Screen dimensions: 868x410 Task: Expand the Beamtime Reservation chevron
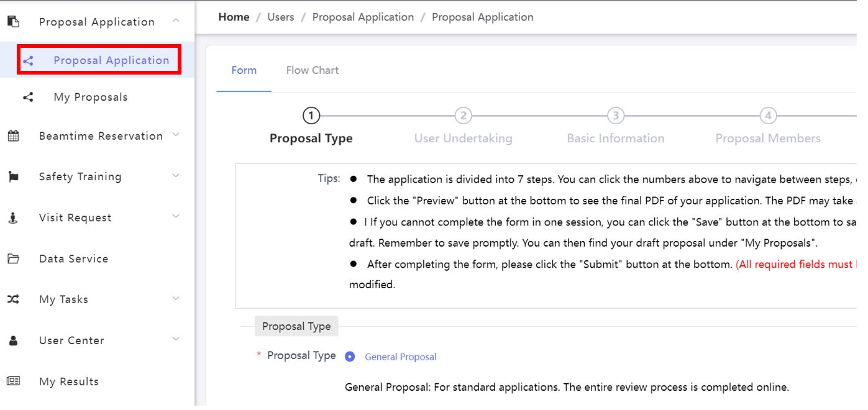[x=176, y=135]
